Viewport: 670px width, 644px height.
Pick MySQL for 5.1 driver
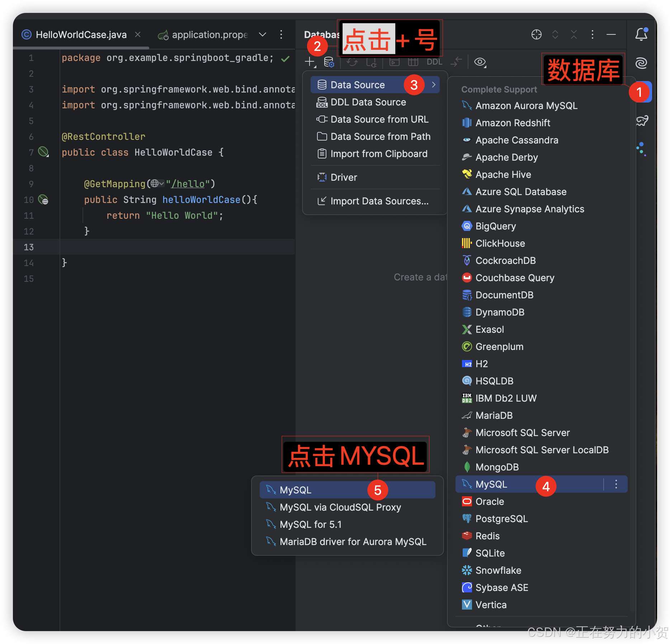pos(347,525)
